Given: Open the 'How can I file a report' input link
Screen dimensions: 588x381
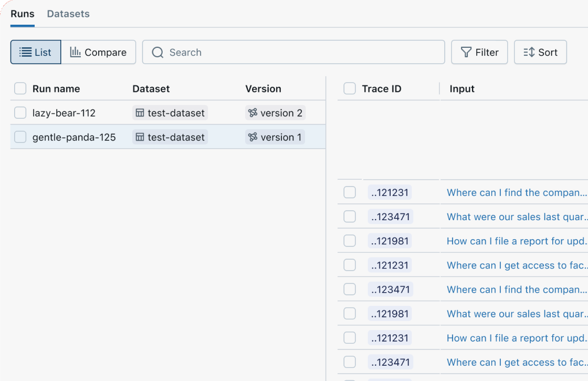Looking at the screenshot, I should [516, 241].
